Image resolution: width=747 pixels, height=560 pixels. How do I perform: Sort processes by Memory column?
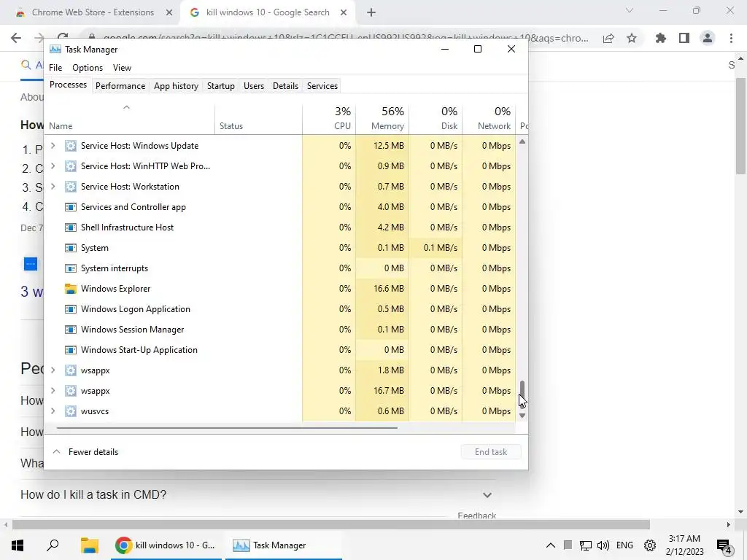coord(382,118)
